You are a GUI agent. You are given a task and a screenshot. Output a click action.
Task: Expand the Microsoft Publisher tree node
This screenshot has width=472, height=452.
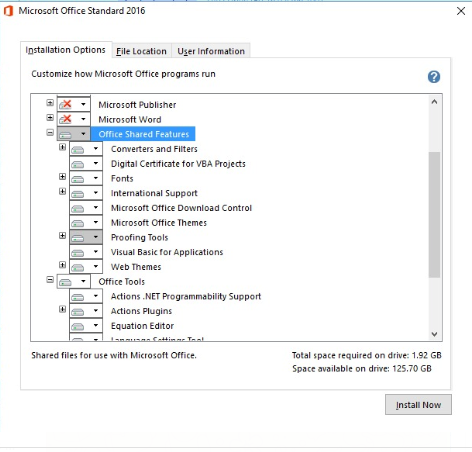tap(50, 103)
